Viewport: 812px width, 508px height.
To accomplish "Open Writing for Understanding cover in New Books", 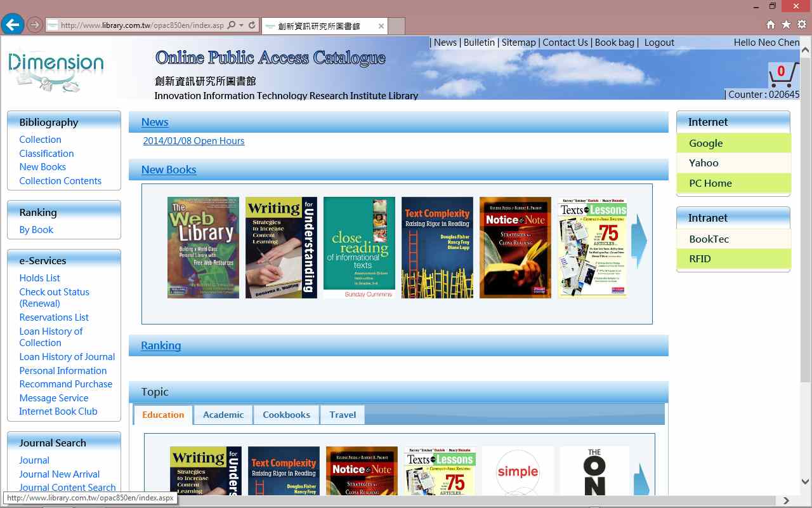I will 281,248.
